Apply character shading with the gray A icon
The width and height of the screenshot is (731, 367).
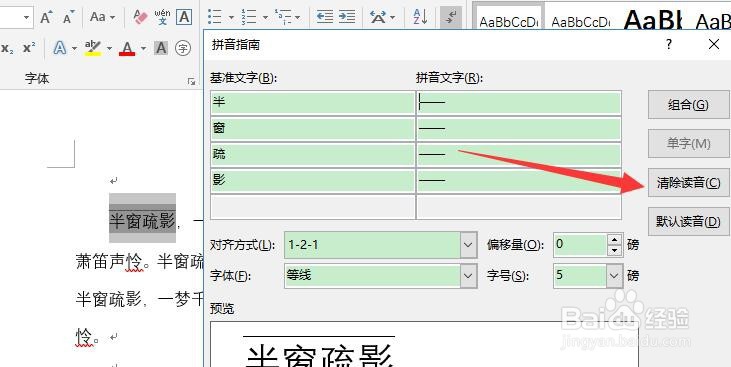pos(161,48)
